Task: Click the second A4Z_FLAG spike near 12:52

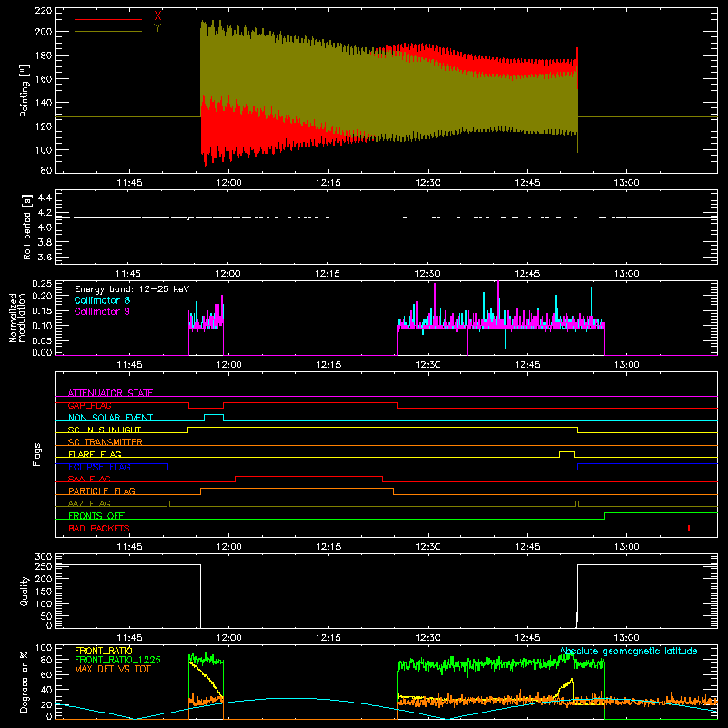Action: click(577, 503)
